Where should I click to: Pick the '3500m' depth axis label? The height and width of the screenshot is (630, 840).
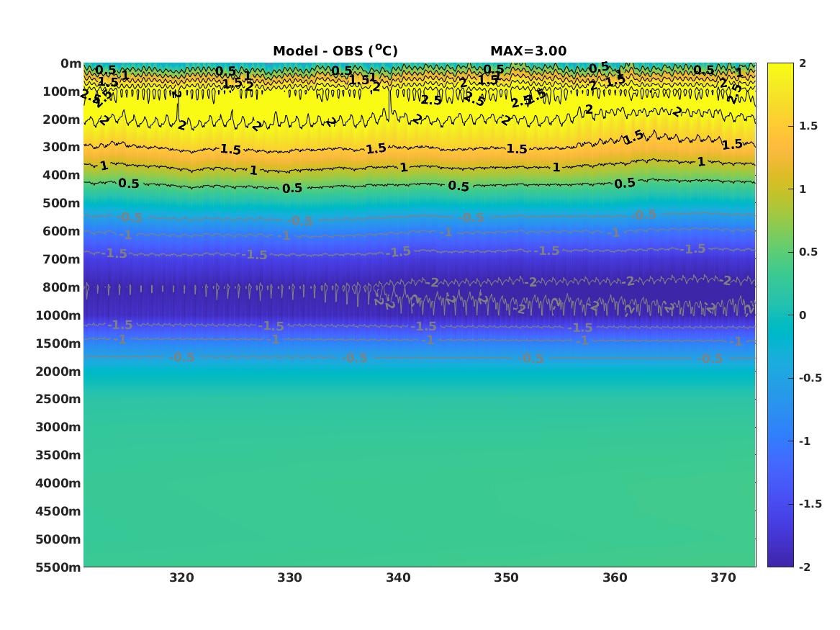click(58, 455)
